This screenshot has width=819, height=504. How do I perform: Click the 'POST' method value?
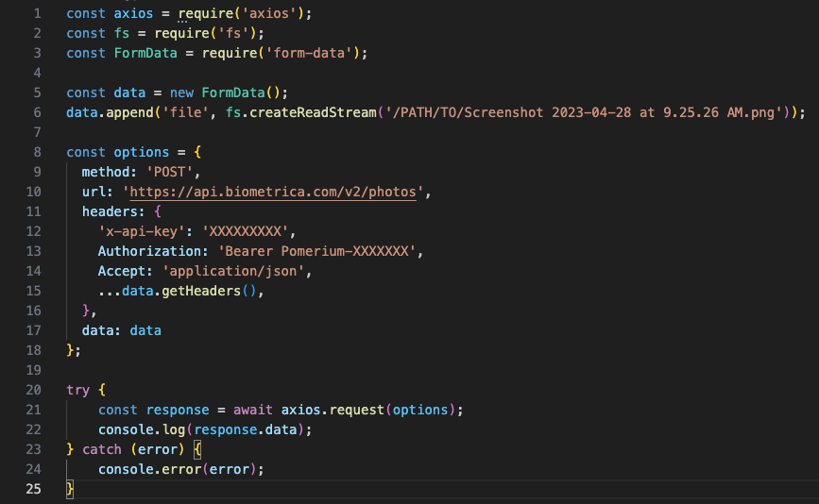point(169,172)
